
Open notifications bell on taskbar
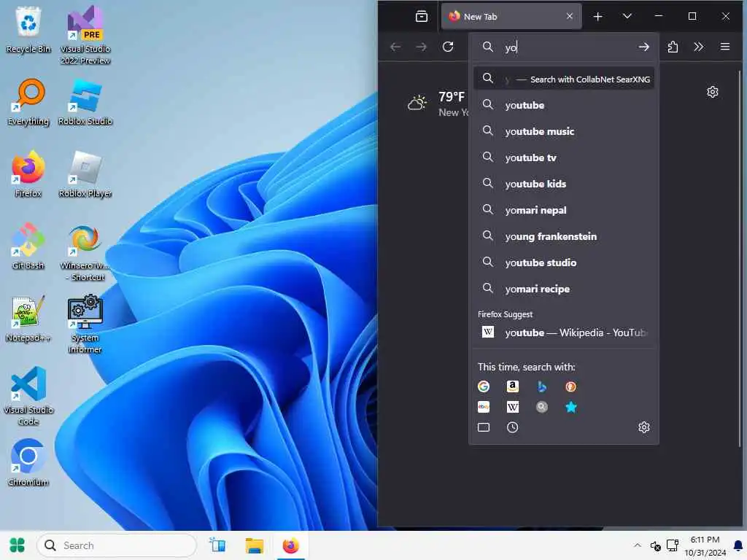pyautogui.click(x=738, y=545)
